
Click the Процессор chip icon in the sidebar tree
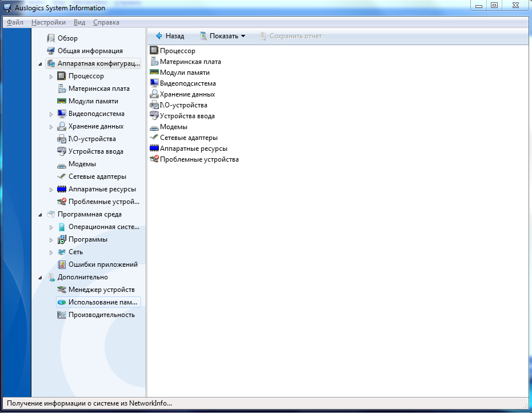(x=61, y=76)
